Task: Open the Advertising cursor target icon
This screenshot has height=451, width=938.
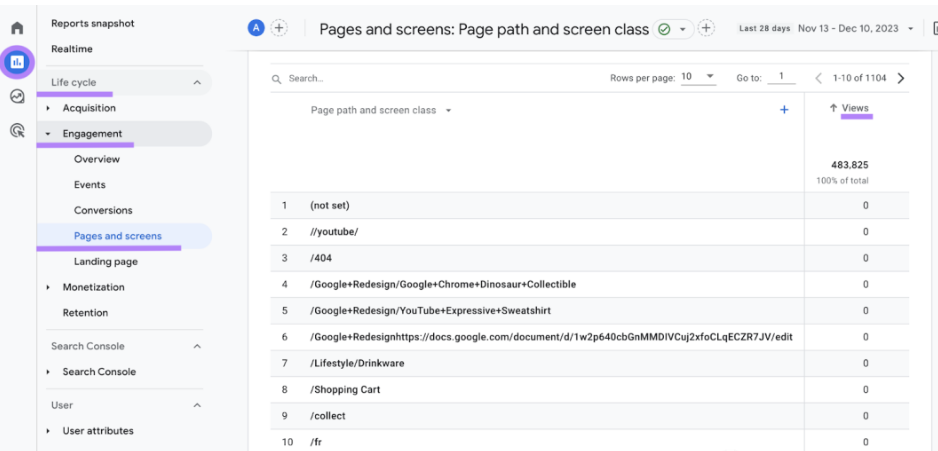Action: [17, 130]
